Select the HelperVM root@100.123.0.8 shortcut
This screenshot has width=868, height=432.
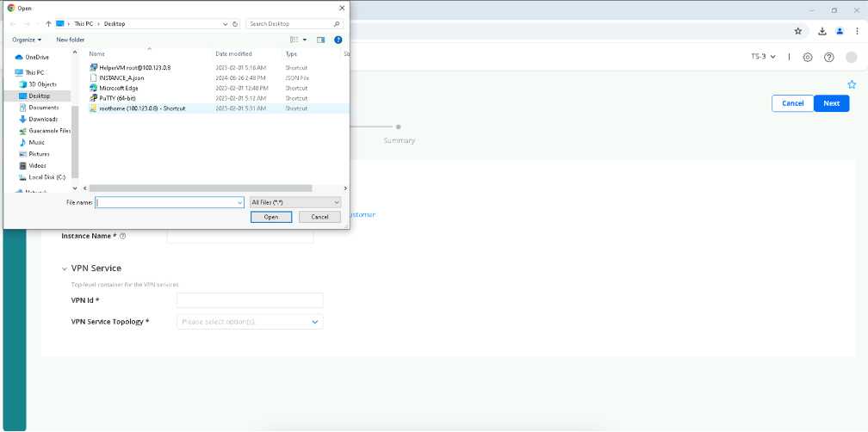tap(134, 67)
